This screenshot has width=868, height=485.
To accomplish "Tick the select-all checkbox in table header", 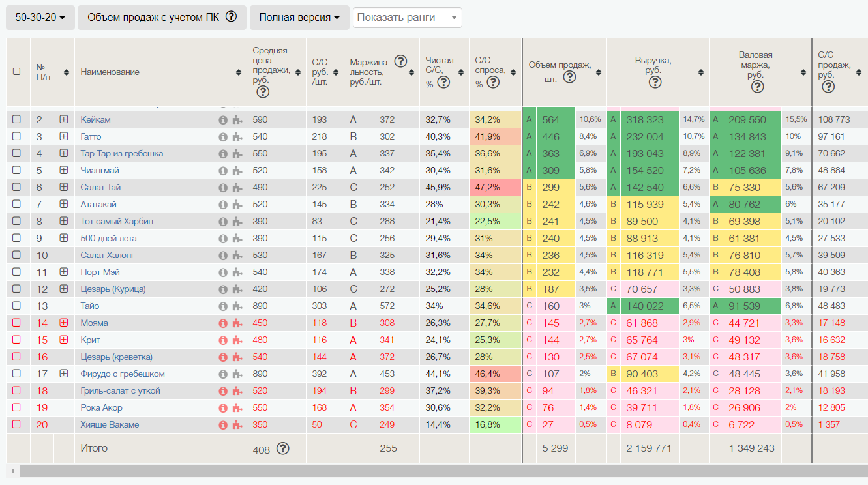I will pos(17,72).
